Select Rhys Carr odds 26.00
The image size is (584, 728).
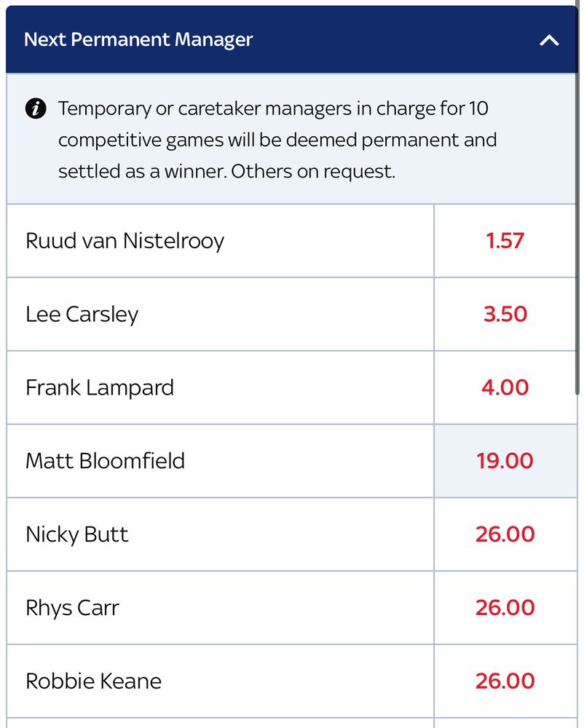pos(505,608)
